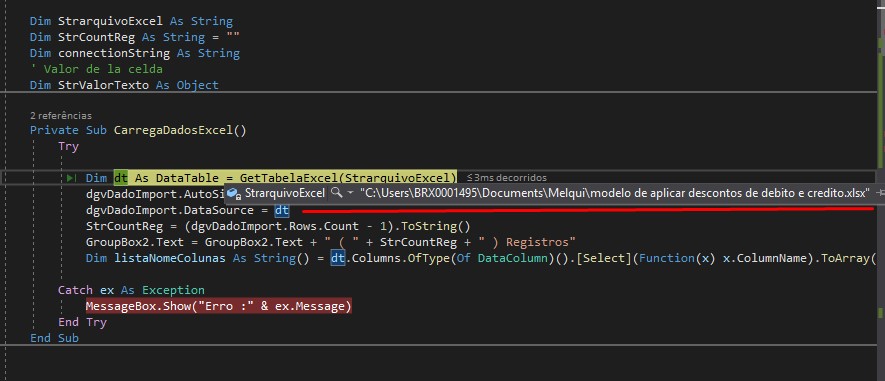Click 'listaNomeColunas' variable name
This screenshot has width=885, height=381.
click(169, 259)
